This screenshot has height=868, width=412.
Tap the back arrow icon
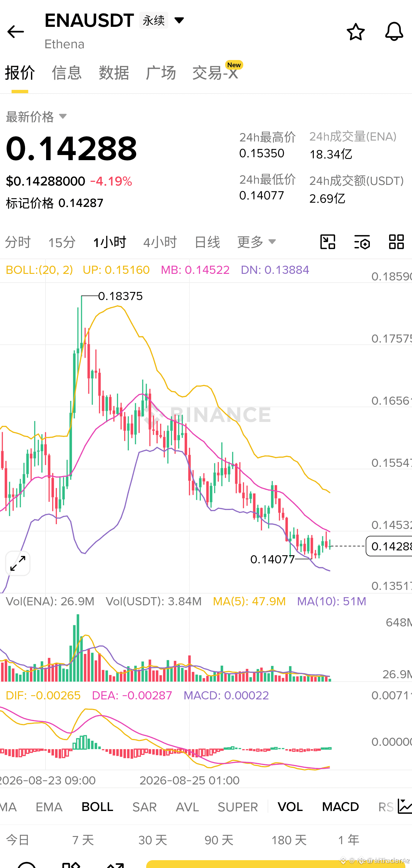tap(15, 32)
